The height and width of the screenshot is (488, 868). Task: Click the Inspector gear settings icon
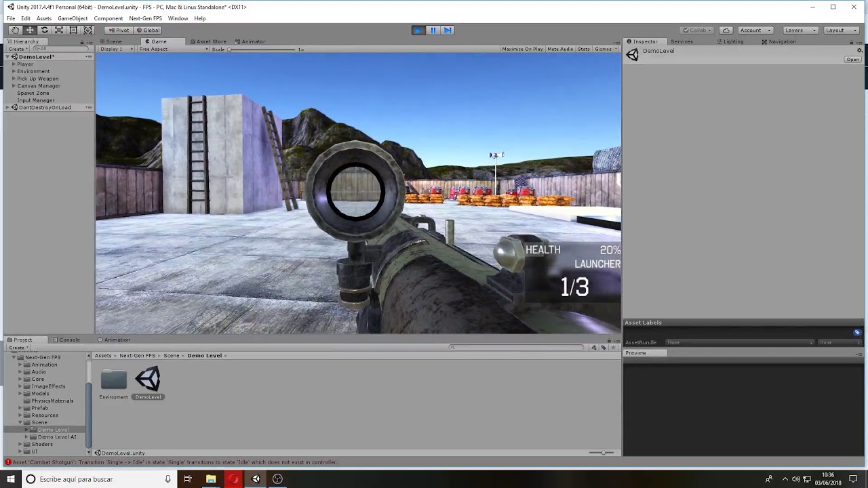coord(860,50)
